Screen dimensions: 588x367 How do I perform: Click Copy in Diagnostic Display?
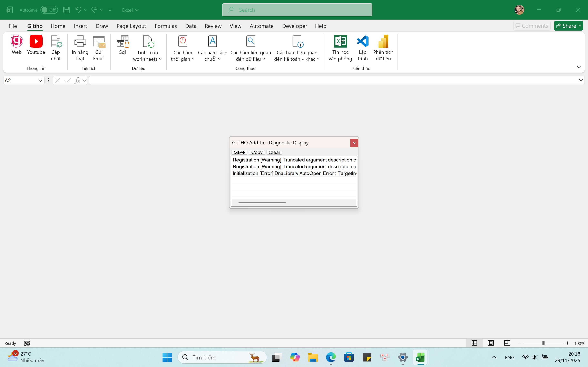257,152
